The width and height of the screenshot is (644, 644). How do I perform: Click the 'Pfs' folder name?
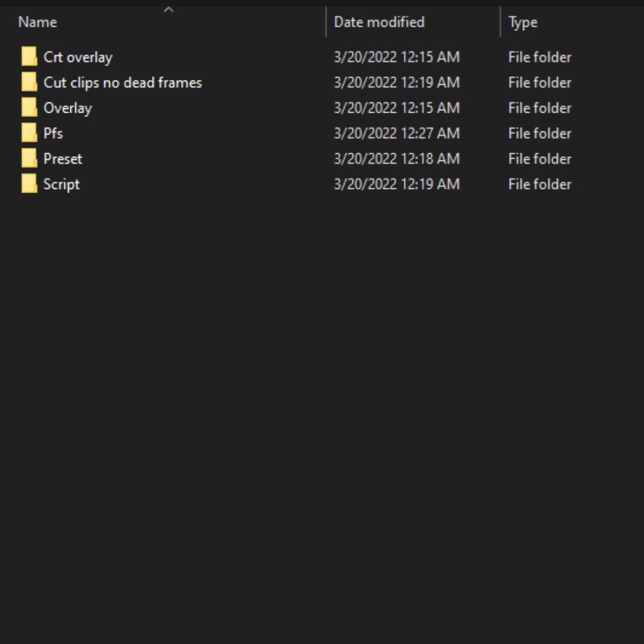pyautogui.click(x=53, y=134)
